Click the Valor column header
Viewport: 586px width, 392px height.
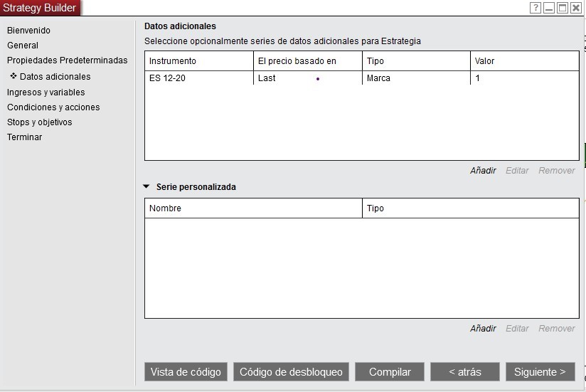point(525,61)
